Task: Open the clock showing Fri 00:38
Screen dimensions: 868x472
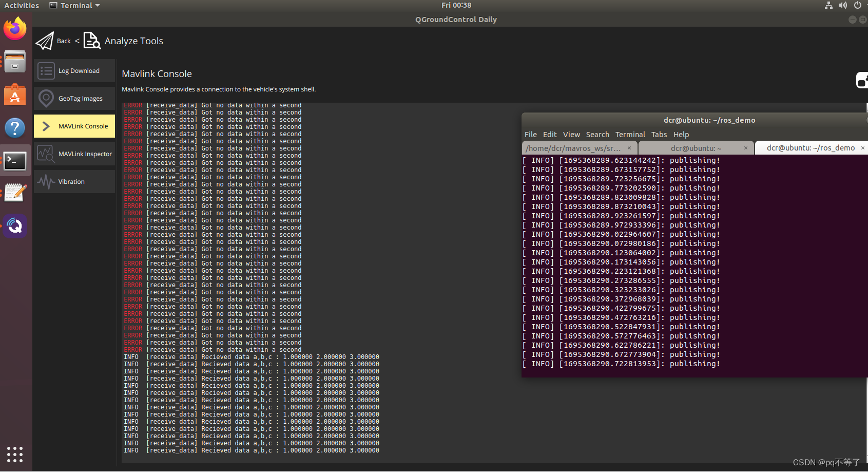Action: coord(456,5)
